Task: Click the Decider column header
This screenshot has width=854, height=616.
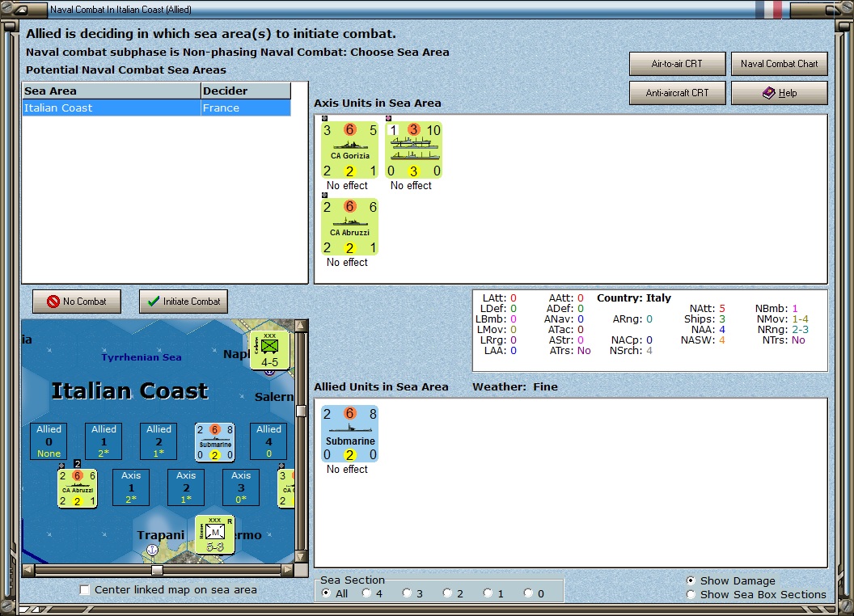Action: click(246, 91)
